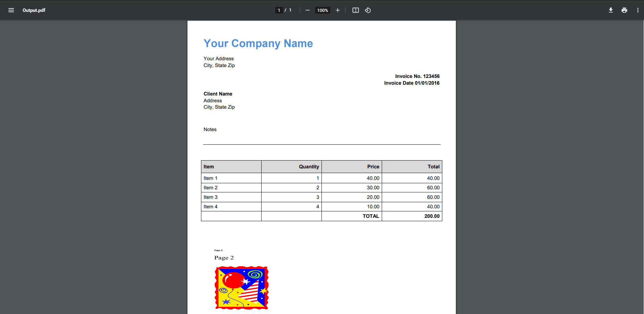The width and height of the screenshot is (644, 314).
Task: Open the three-dot overflow dropdown
Action: (x=637, y=10)
